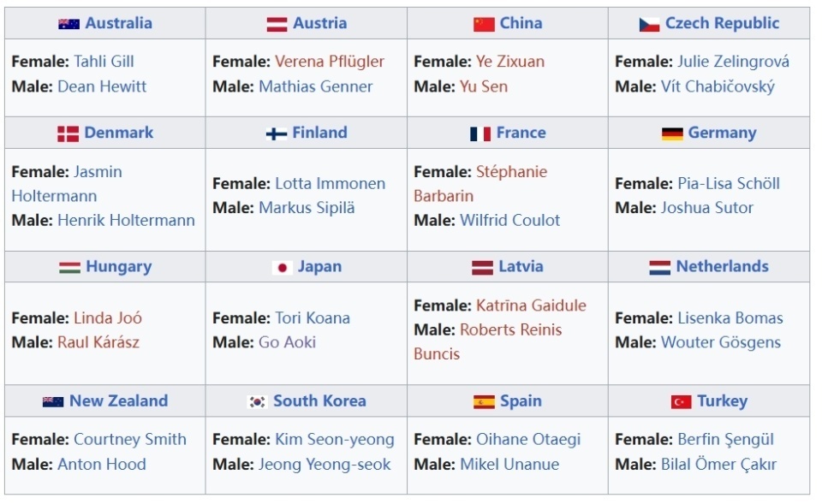
Task: Go to the Germany country page link
Action: (x=722, y=133)
